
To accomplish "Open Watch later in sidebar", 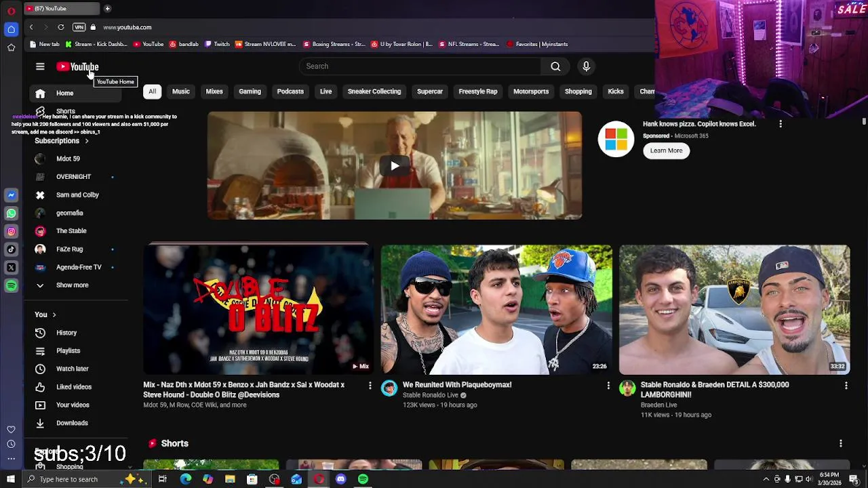I will 76,369.
